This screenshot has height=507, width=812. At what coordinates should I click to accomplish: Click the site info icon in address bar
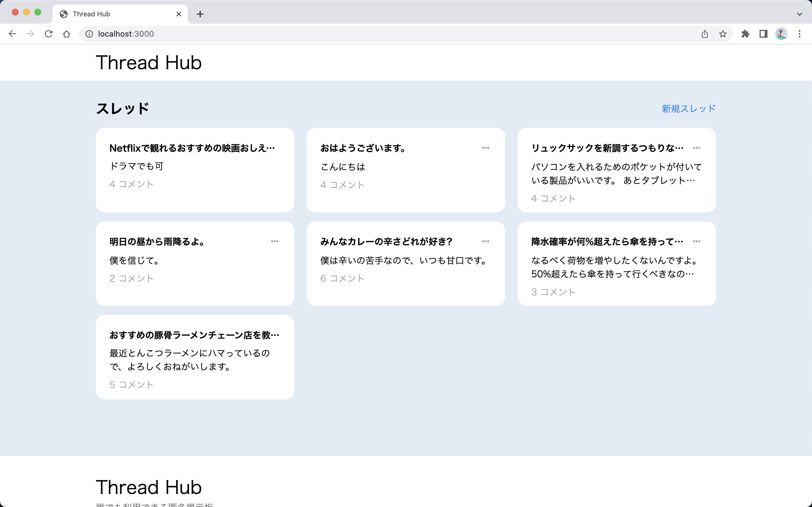point(88,34)
